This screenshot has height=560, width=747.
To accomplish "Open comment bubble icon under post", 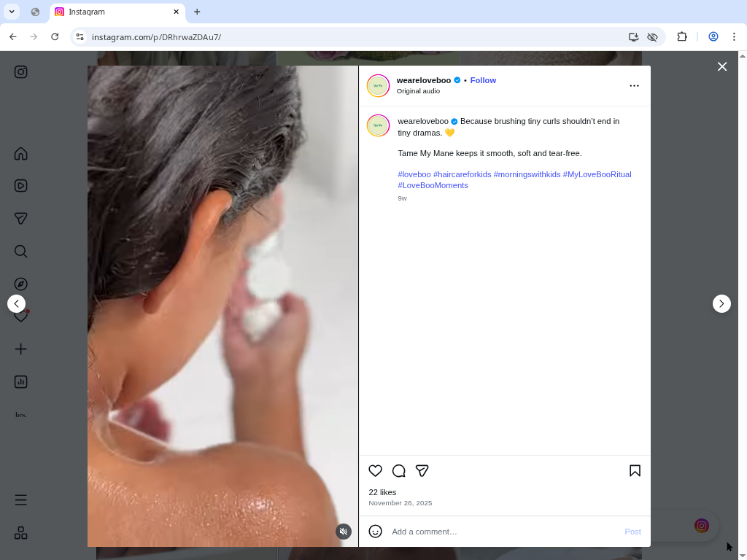I will click(398, 471).
